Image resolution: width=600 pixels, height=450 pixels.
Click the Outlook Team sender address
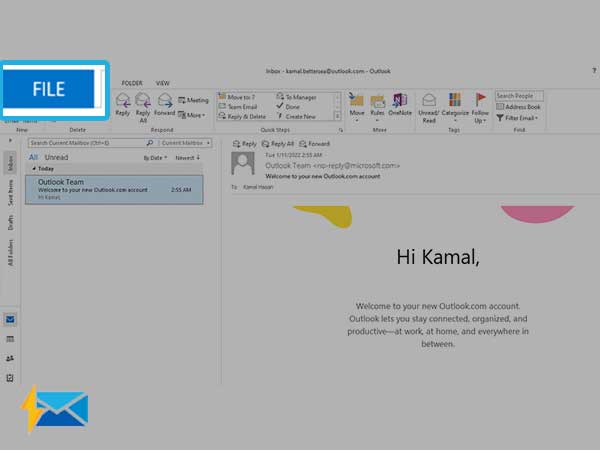(x=333, y=166)
